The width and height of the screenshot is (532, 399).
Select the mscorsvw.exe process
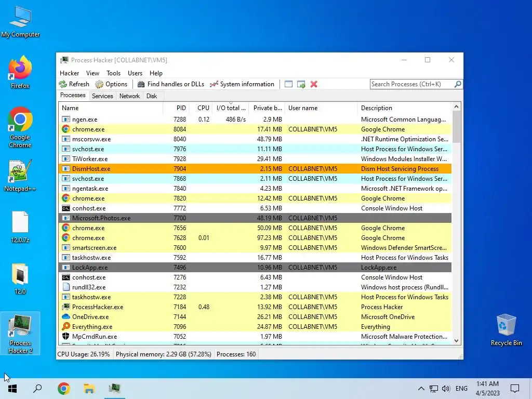[x=255, y=139]
